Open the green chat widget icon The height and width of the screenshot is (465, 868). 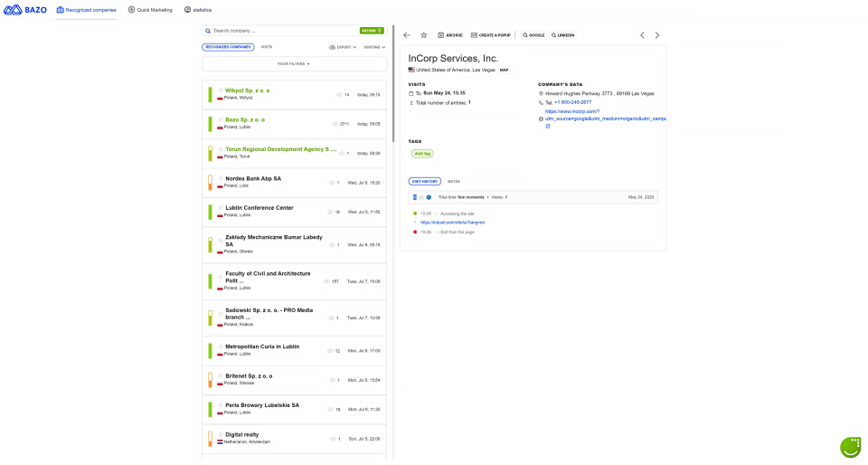(851, 447)
